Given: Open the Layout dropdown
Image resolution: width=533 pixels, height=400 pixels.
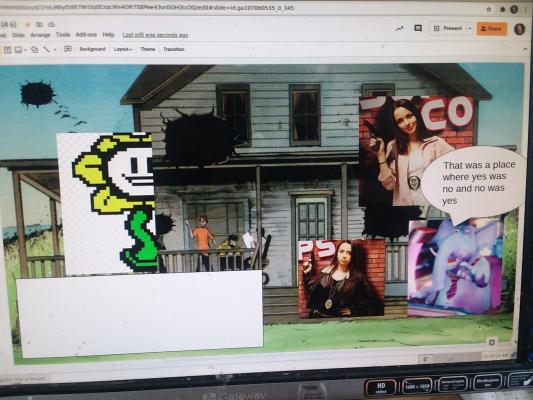Looking at the screenshot, I should pyautogui.click(x=123, y=49).
